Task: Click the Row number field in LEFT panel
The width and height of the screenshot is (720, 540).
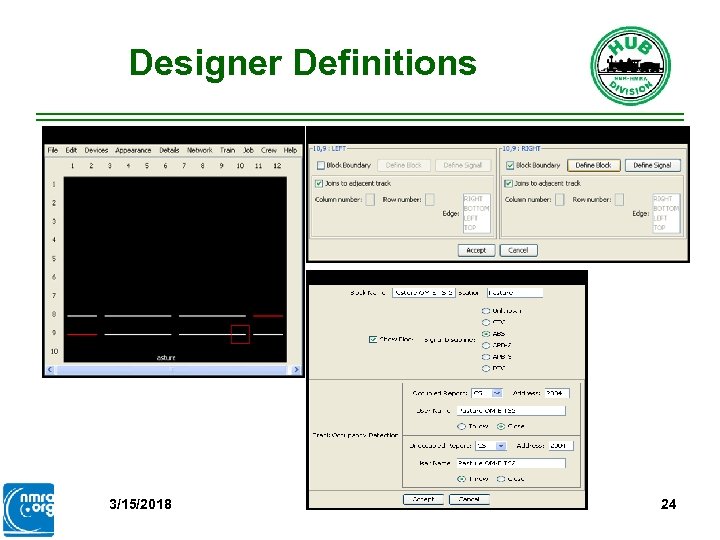Action: pyautogui.click(x=430, y=199)
